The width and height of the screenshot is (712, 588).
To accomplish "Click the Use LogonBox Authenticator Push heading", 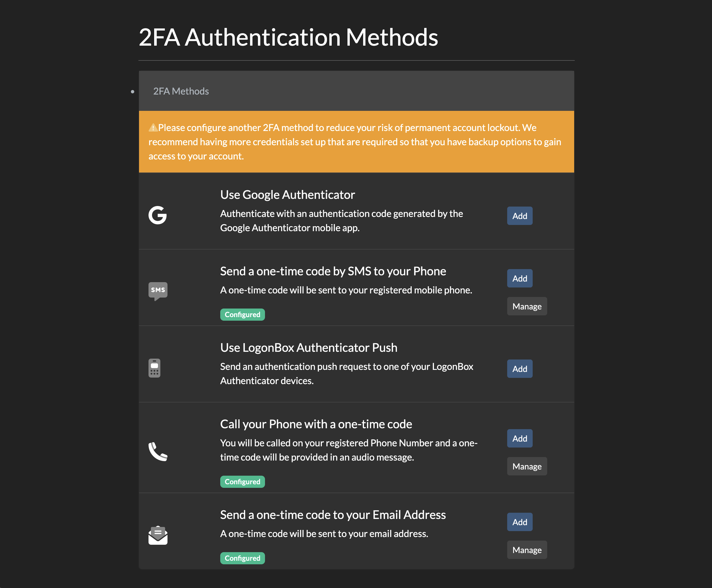I will click(x=308, y=348).
